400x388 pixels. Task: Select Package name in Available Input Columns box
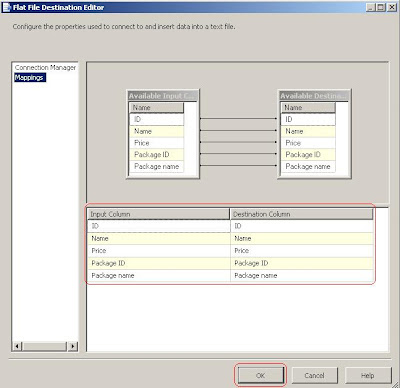click(x=156, y=166)
